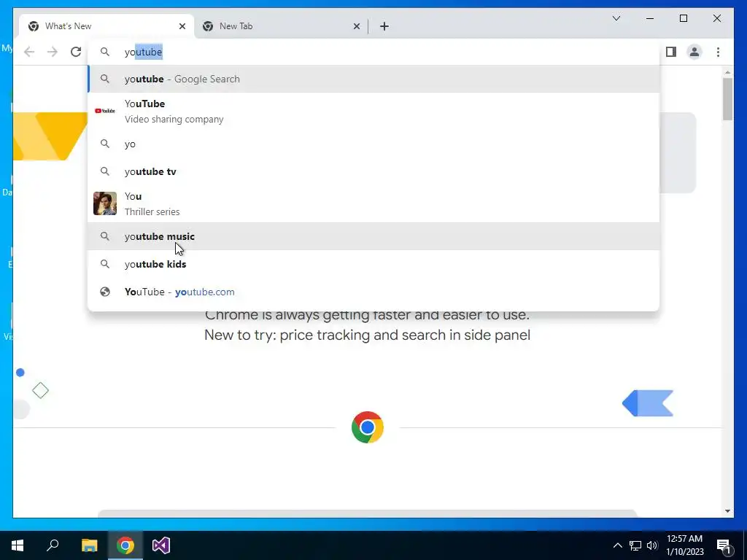Expand the tab search chevron

616,18
